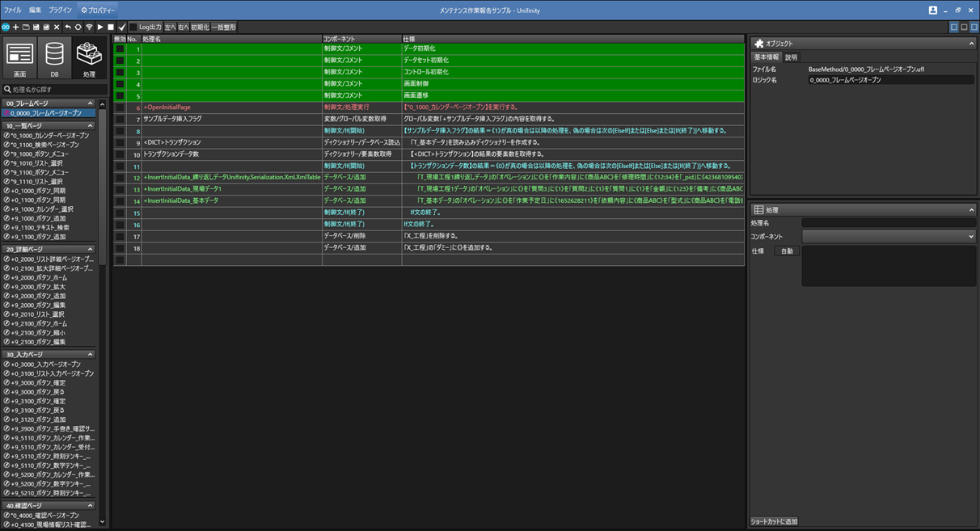This screenshot has height=531, width=980.
Task: Open the 画面 (screen) view
Action: 19,58
